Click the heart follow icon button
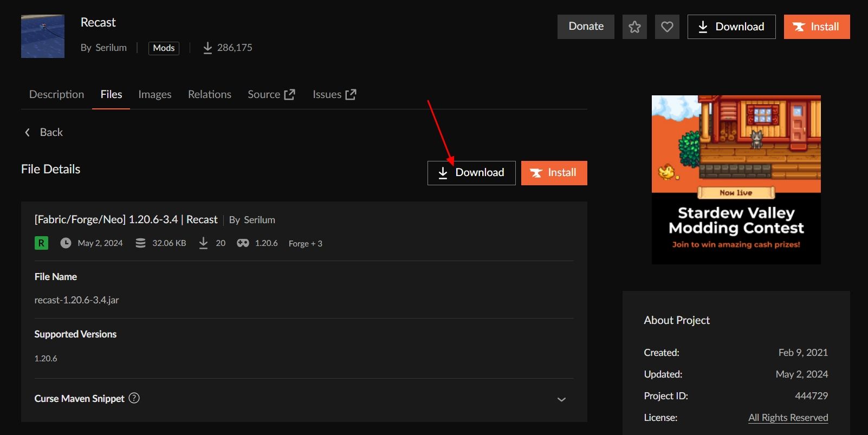Viewport: 868px width, 435px height. [667, 27]
